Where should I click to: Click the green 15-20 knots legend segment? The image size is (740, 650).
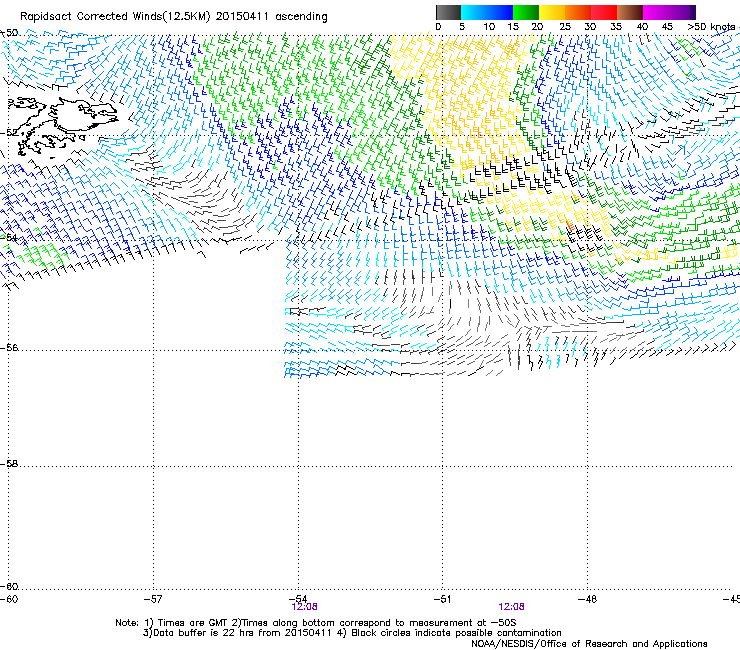tap(526, 12)
